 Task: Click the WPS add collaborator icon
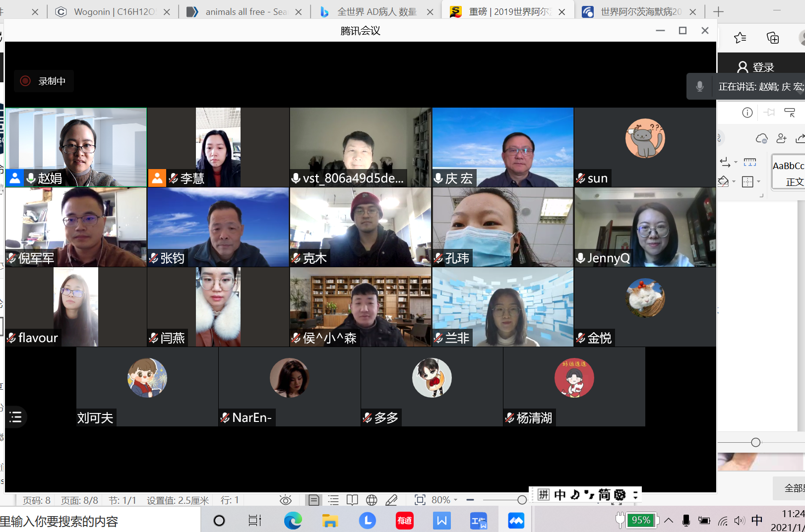781,138
